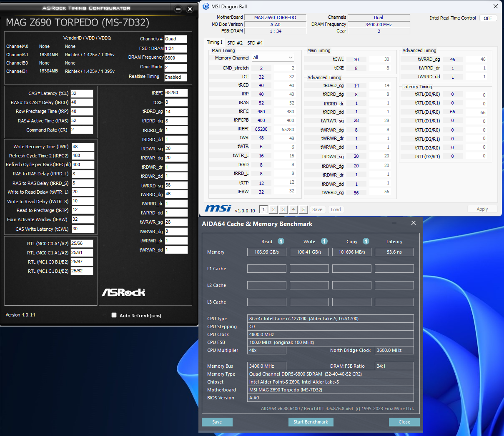
Task: Click the CPU Type value field
Action: [x=331, y=319]
